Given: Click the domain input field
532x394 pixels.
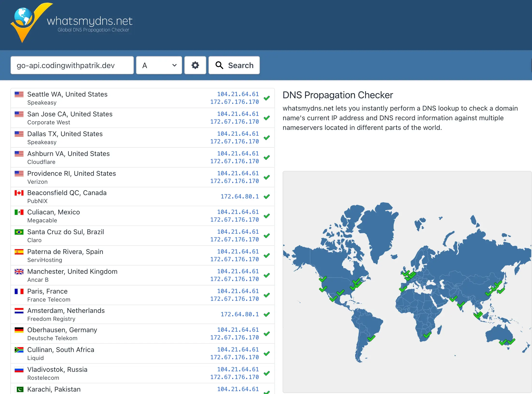Looking at the screenshot, I should pos(72,65).
